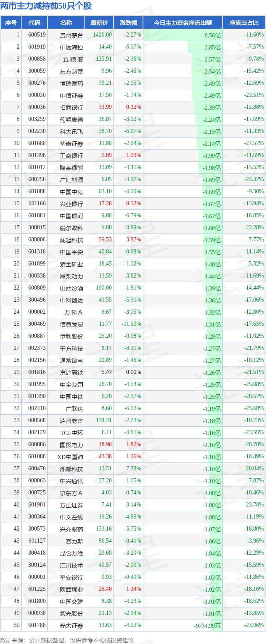Viewport: 266px width, 644px height.
Task: Click -5.32% ratio for 紫金矿业
Action: (x=255, y=264)
